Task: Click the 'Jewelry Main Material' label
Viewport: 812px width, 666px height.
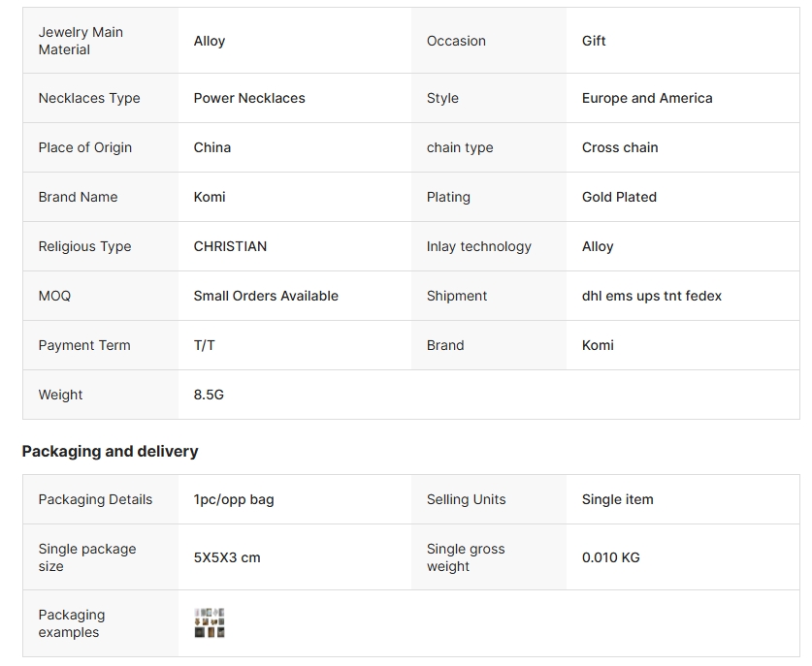Action: (x=81, y=41)
